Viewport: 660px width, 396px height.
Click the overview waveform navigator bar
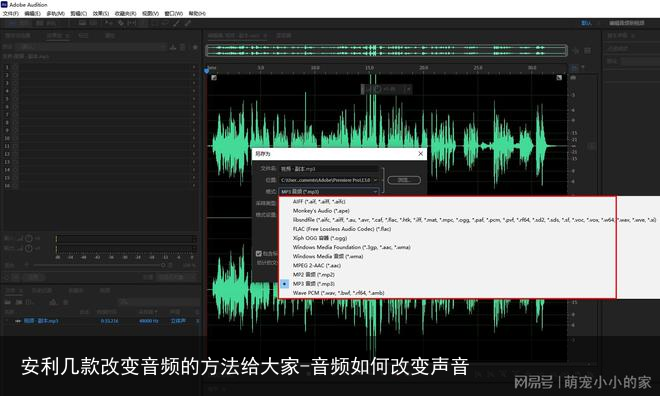386,50
